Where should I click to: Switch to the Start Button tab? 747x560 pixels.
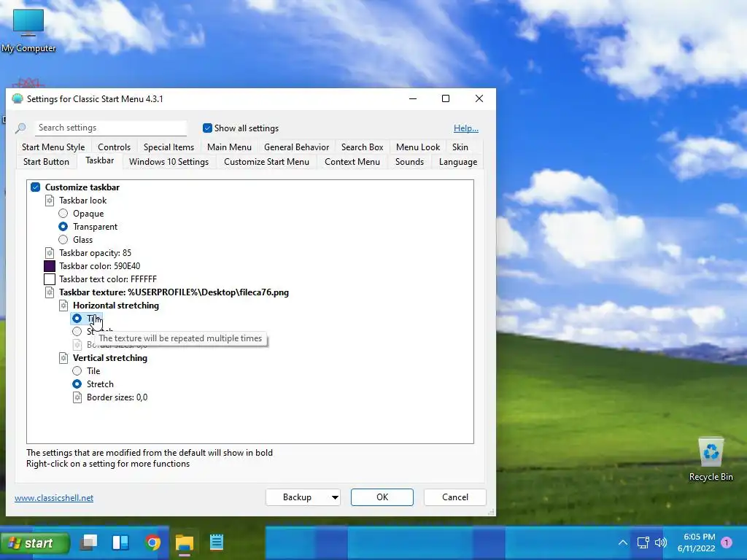46,162
